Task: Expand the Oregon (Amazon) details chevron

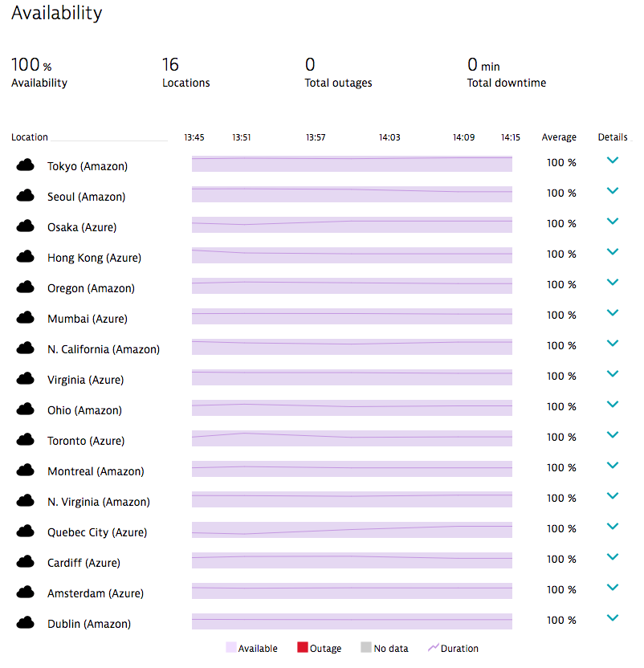Action: (x=613, y=282)
